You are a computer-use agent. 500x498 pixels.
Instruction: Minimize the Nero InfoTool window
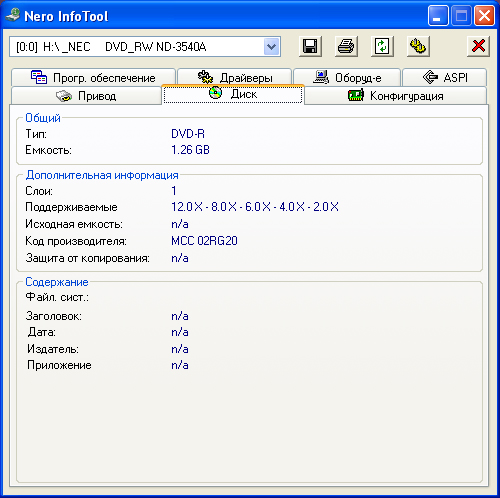[x=438, y=15]
